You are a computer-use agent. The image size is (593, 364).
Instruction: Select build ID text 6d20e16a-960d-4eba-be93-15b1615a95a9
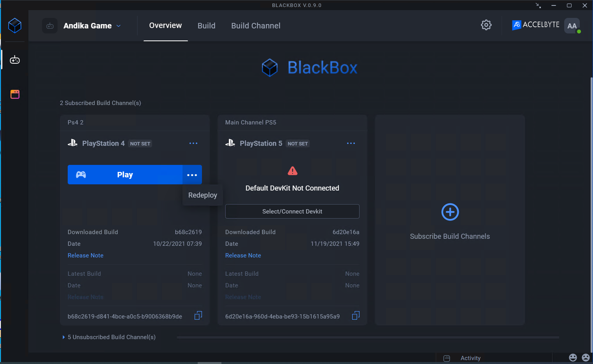(x=282, y=317)
